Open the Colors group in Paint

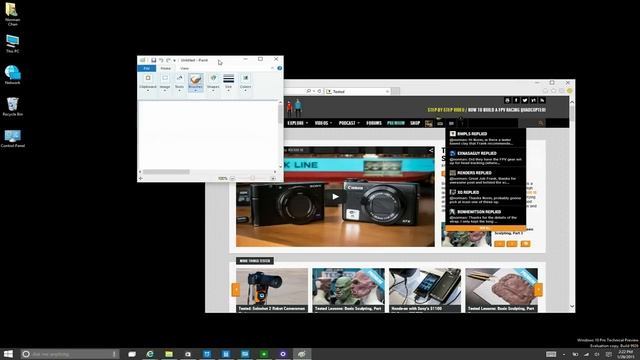click(x=245, y=82)
